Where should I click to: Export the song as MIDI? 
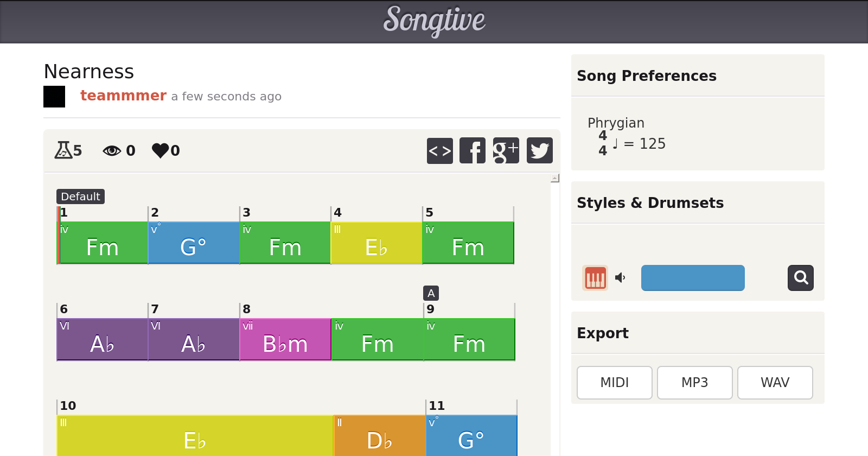tap(614, 383)
